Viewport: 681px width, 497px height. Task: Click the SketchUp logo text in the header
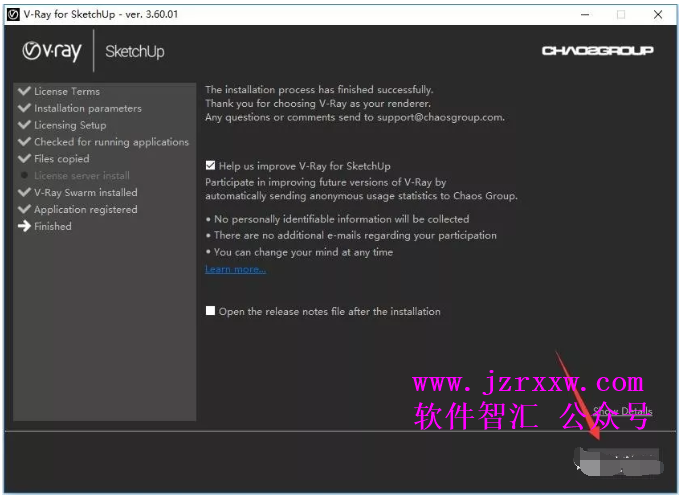(135, 52)
